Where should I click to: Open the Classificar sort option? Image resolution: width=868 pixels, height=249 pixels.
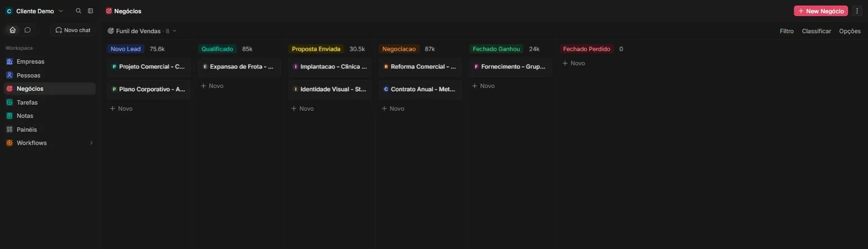816,31
